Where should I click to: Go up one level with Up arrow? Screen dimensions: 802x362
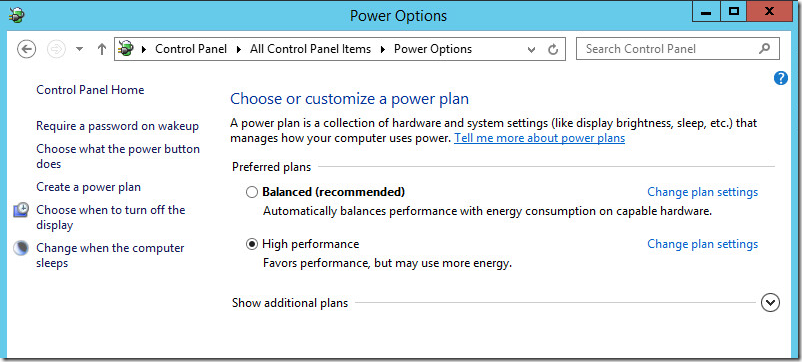pyautogui.click(x=102, y=49)
